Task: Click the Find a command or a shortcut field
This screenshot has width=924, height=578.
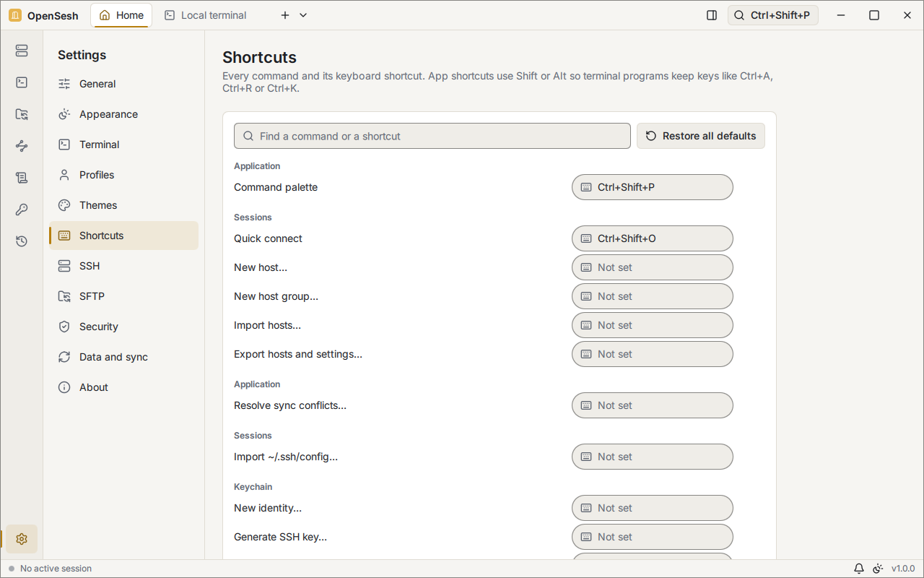Action: coord(432,136)
